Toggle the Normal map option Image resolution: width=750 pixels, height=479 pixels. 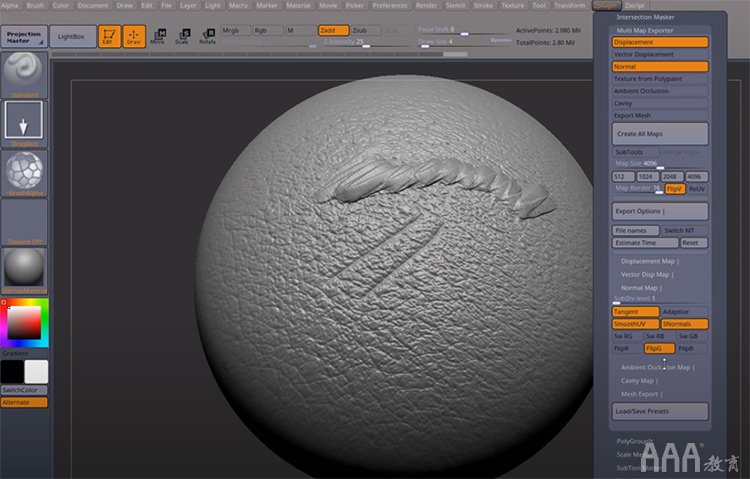(x=660, y=67)
